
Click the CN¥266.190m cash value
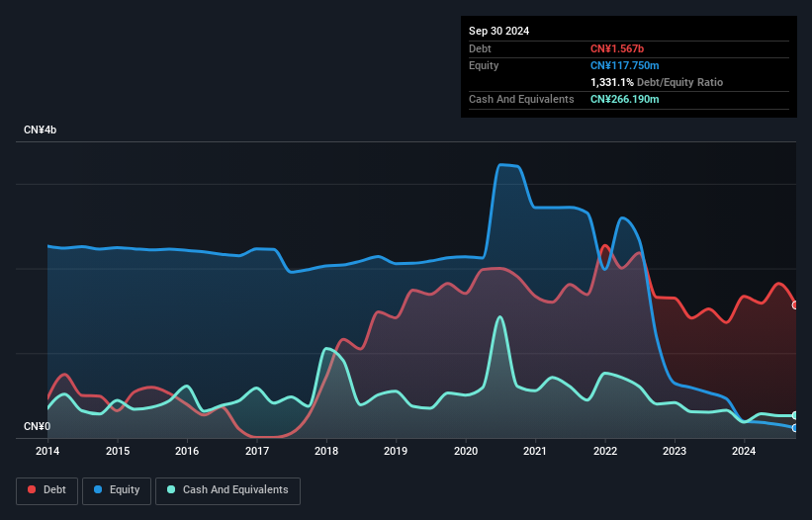[x=624, y=99]
